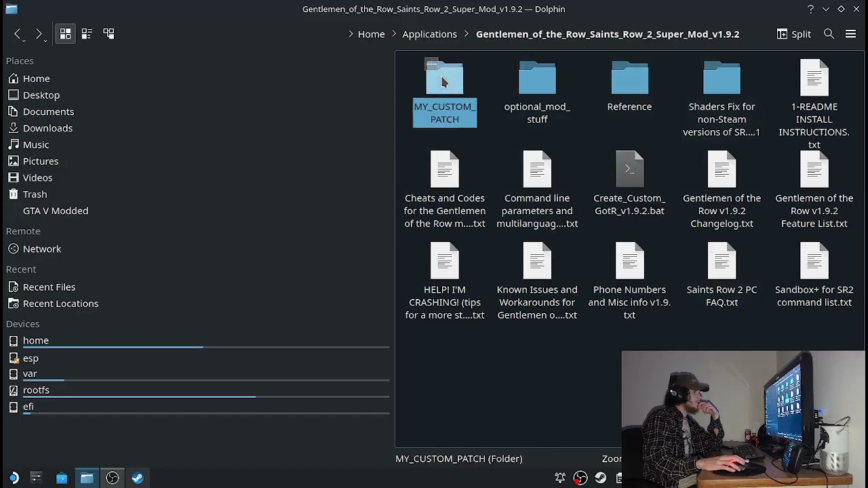Expand the chevron before Applications breadcrumb

click(x=394, y=34)
